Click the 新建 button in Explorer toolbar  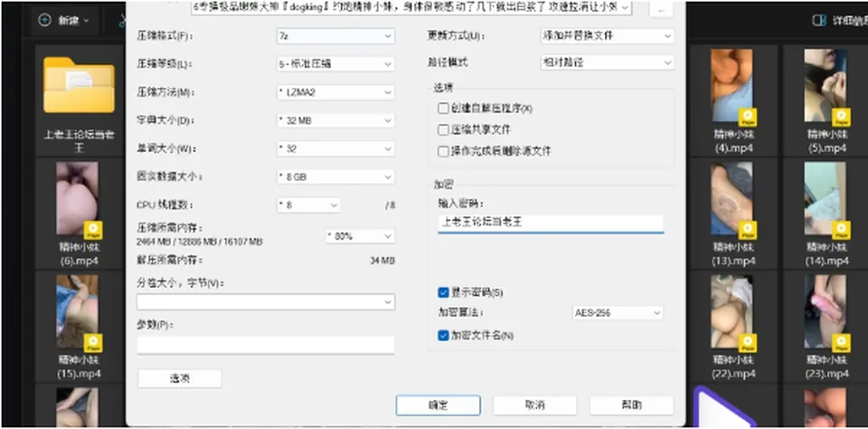(x=63, y=21)
